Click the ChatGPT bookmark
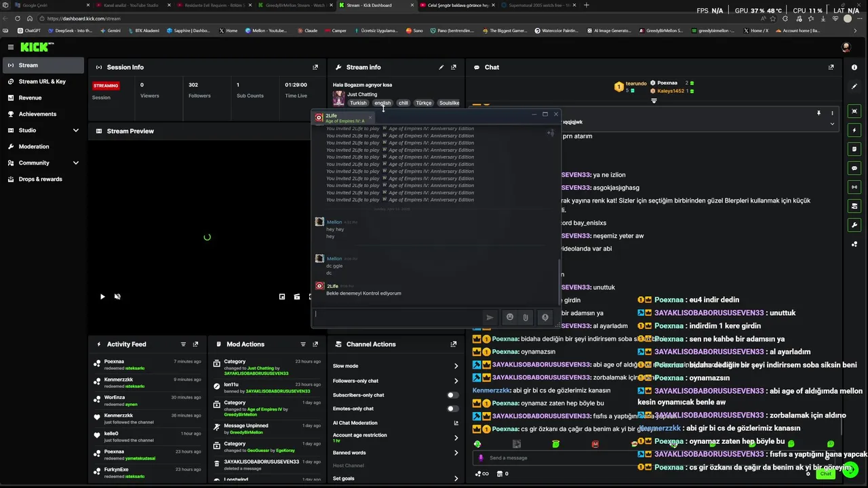This screenshot has width=868, height=488. 29,30
